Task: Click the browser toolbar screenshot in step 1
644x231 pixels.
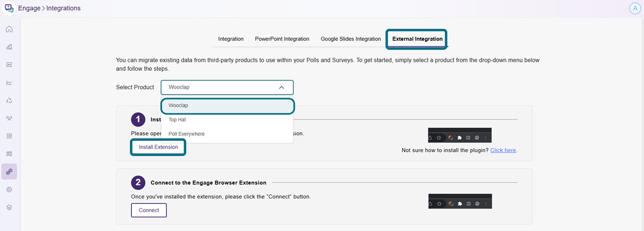Action: click(x=460, y=135)
